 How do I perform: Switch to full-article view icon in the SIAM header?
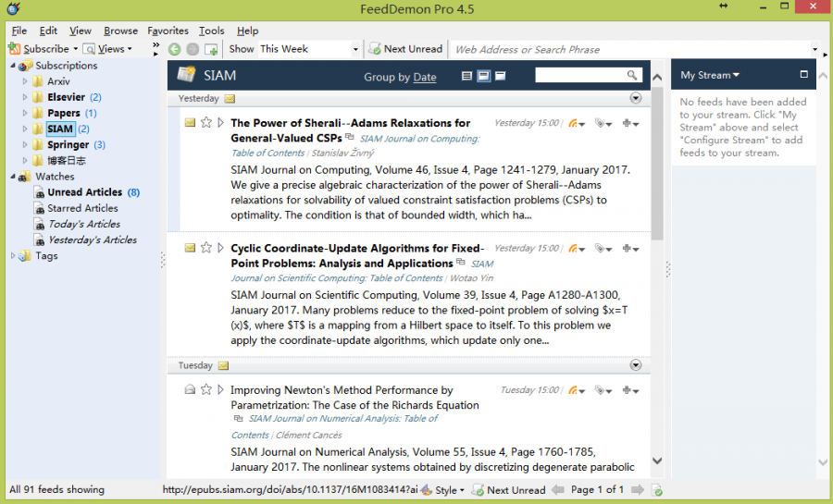coord(501,76)
